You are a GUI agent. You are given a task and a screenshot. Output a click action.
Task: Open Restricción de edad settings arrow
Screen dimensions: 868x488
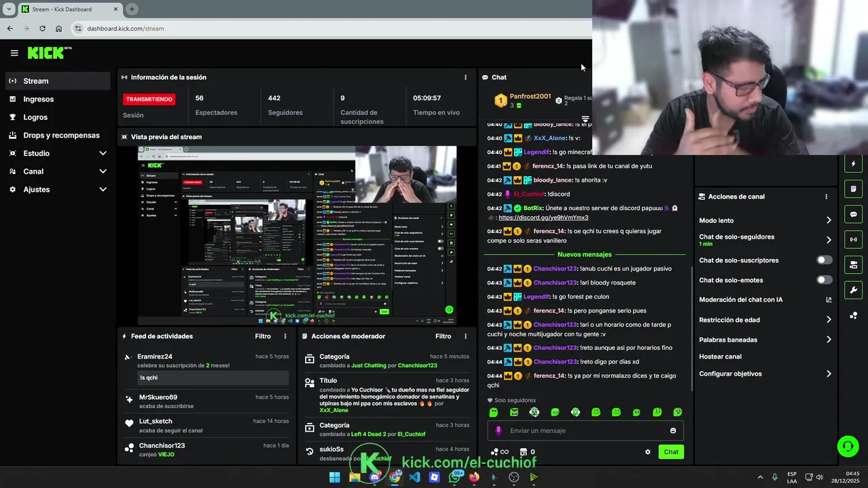point(829,320)
